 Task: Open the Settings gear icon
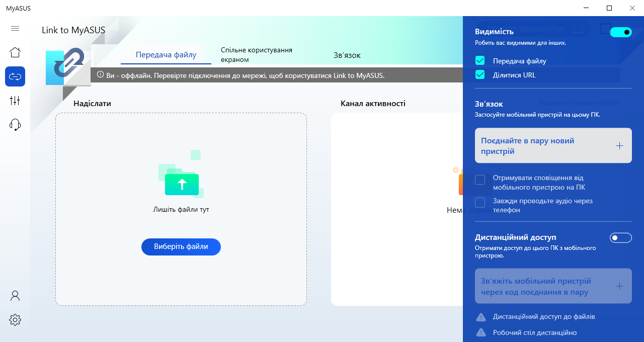click(15, 319)
